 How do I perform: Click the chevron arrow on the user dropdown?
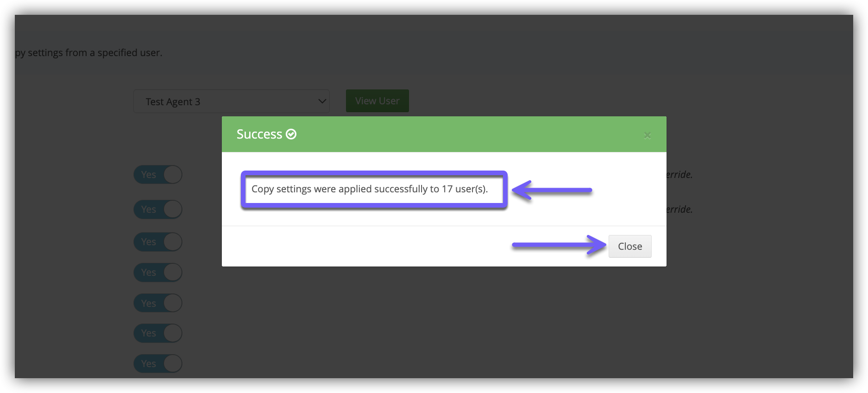(x=322, y=101)
